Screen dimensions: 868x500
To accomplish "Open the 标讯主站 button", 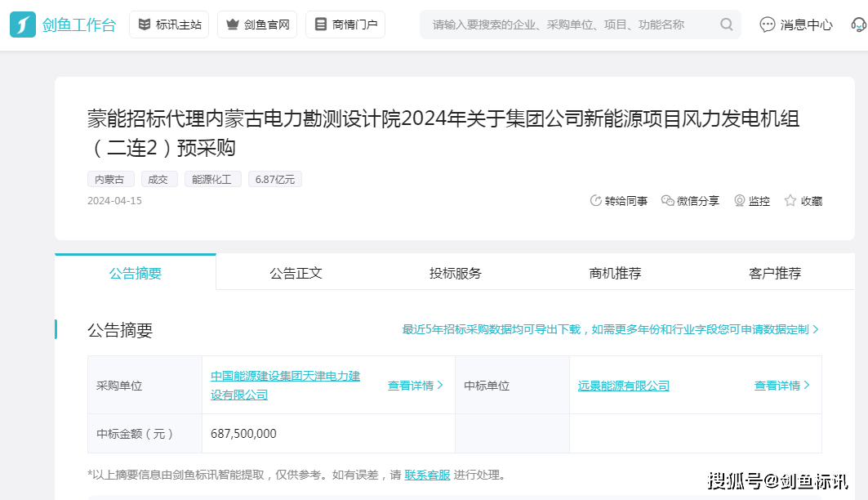I will tap(169, 25).
